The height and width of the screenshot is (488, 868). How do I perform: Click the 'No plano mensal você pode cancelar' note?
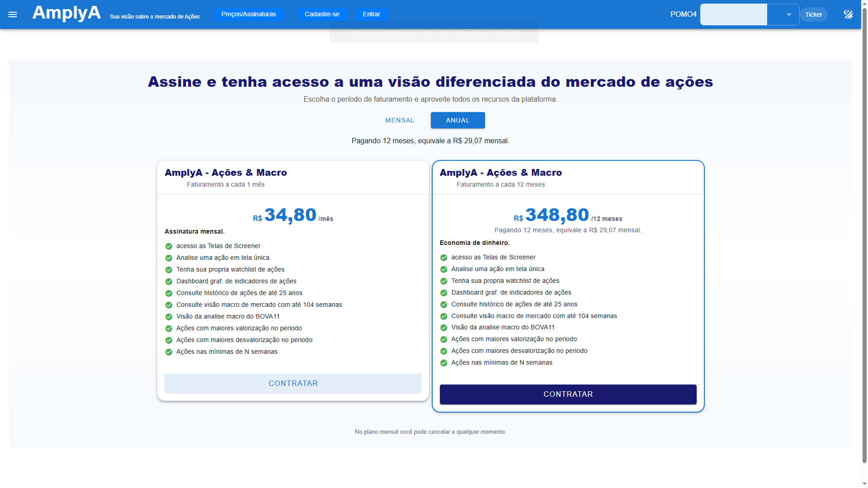430,432
